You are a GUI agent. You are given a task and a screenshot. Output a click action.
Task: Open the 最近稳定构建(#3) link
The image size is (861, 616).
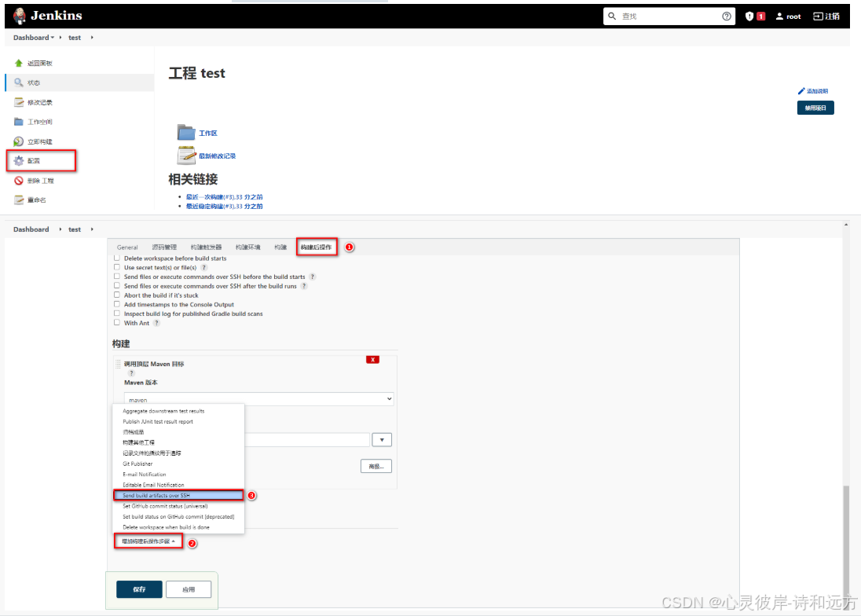[x=224, y=207]
